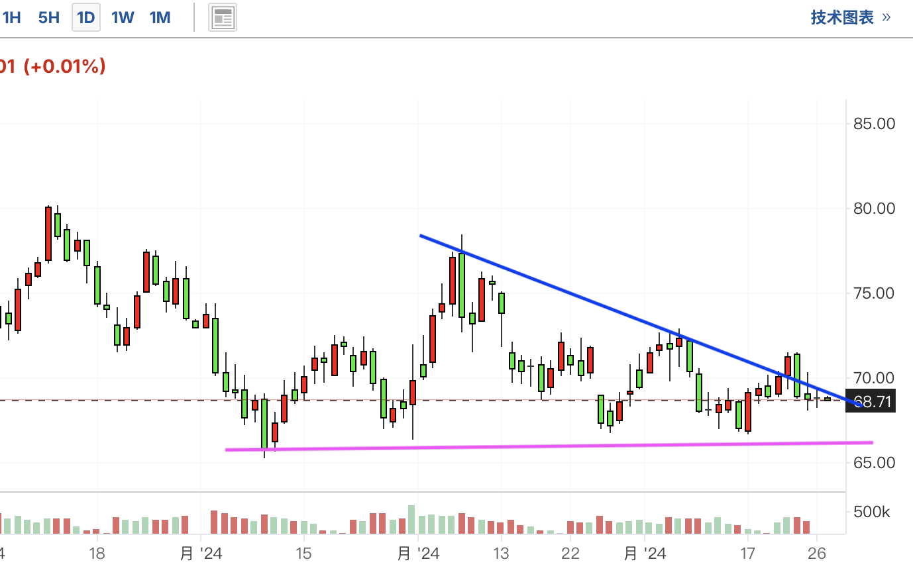Switch chart to 1H timeframe
Screen dimensions: 913x588
pos(11,17)
